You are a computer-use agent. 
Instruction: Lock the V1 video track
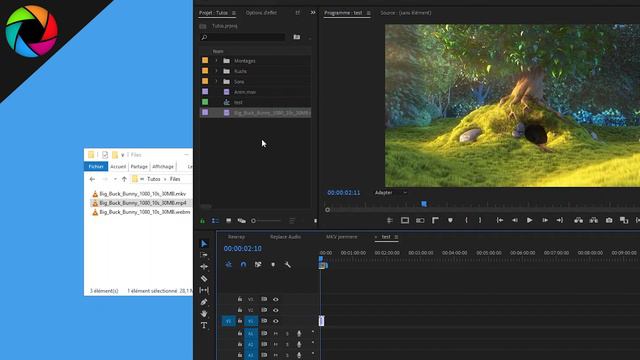click(240, 321)
